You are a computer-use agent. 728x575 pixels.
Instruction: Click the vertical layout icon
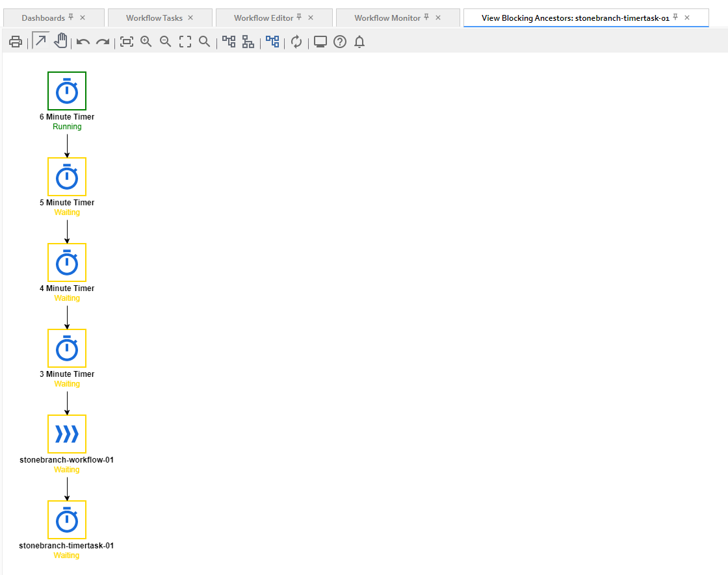coord(248,42)
